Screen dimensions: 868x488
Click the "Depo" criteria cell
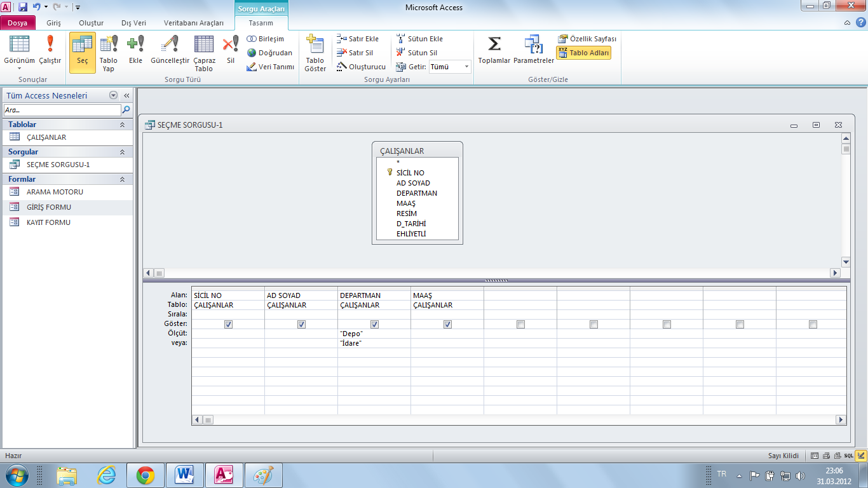(374, 334)
